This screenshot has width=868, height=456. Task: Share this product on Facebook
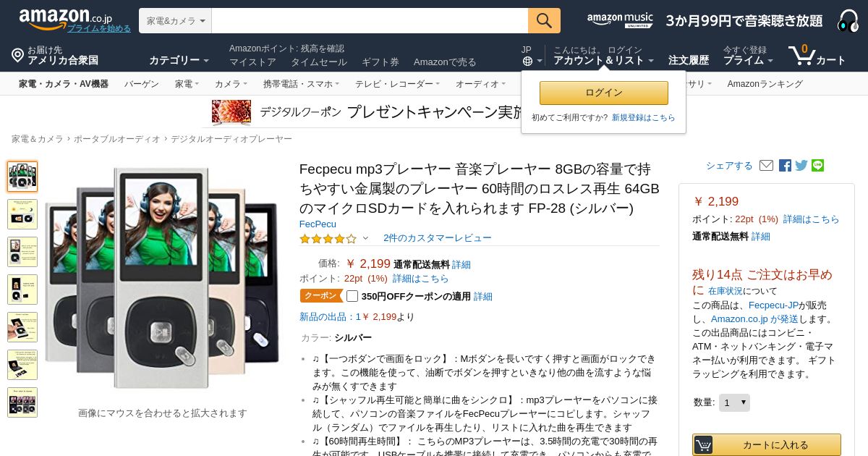pos(785,166)
